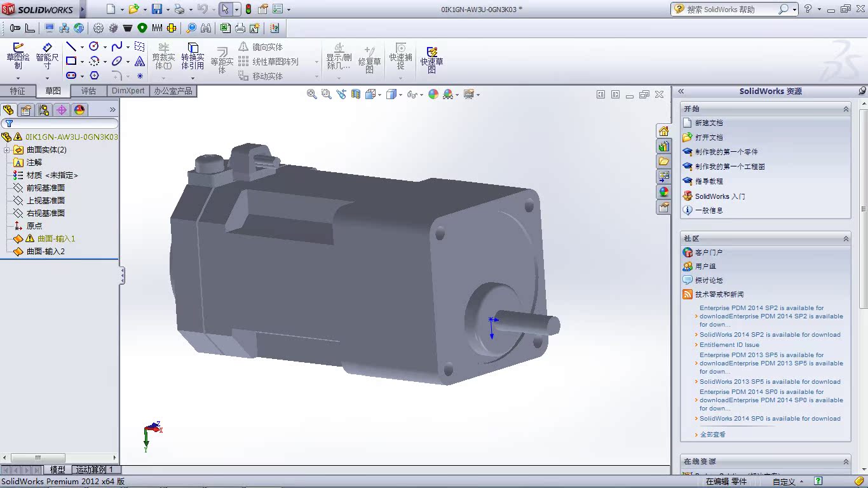Click the Save disk icon

(x=156, y=9)
